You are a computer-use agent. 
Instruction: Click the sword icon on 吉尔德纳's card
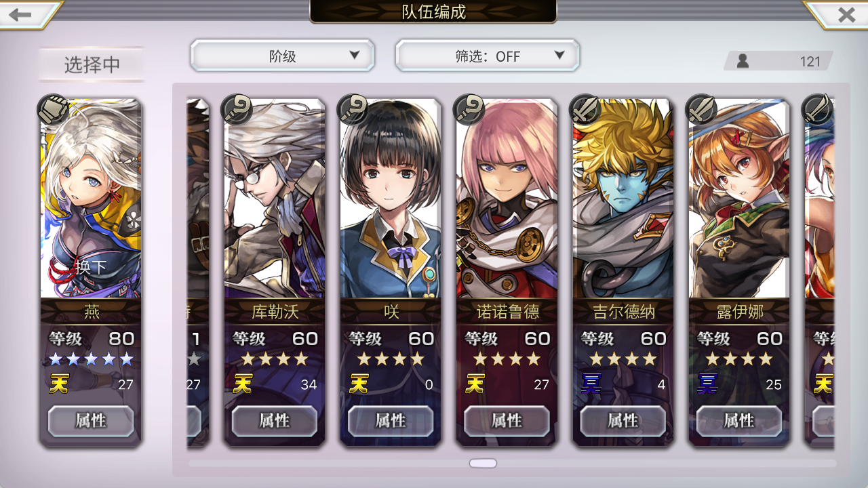click(585, 110)
